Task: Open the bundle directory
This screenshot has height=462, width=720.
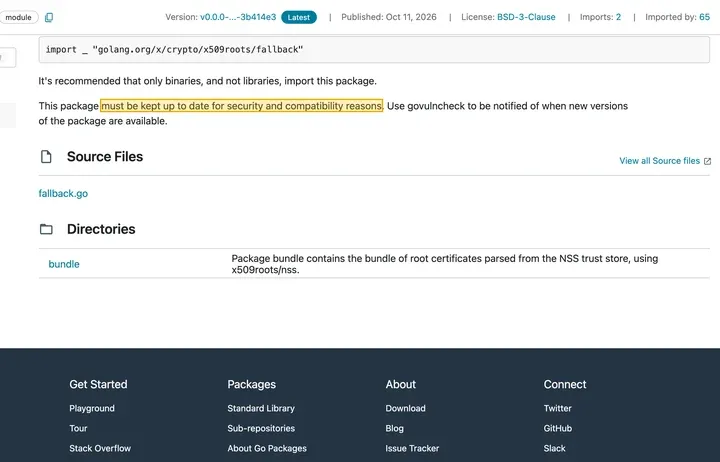Action: tap(64, 264)
